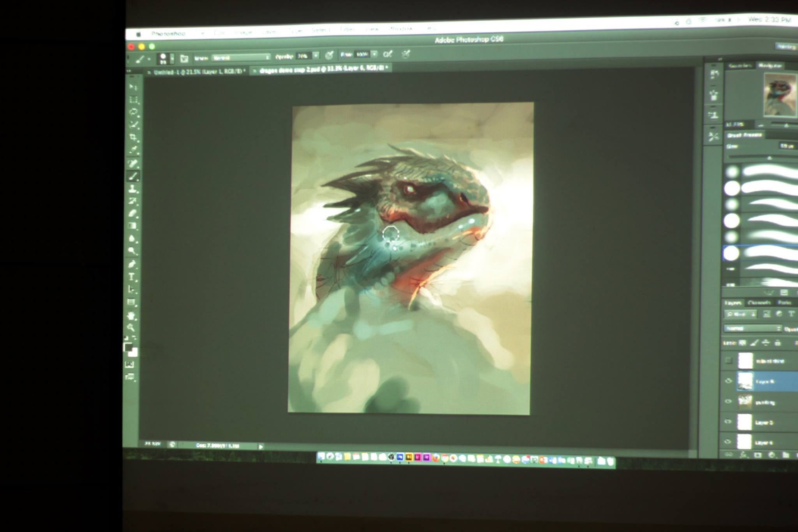Select the Zoom tool in toolbar
This screenshot has width=798, height=532.
click(x=131, y=328)
